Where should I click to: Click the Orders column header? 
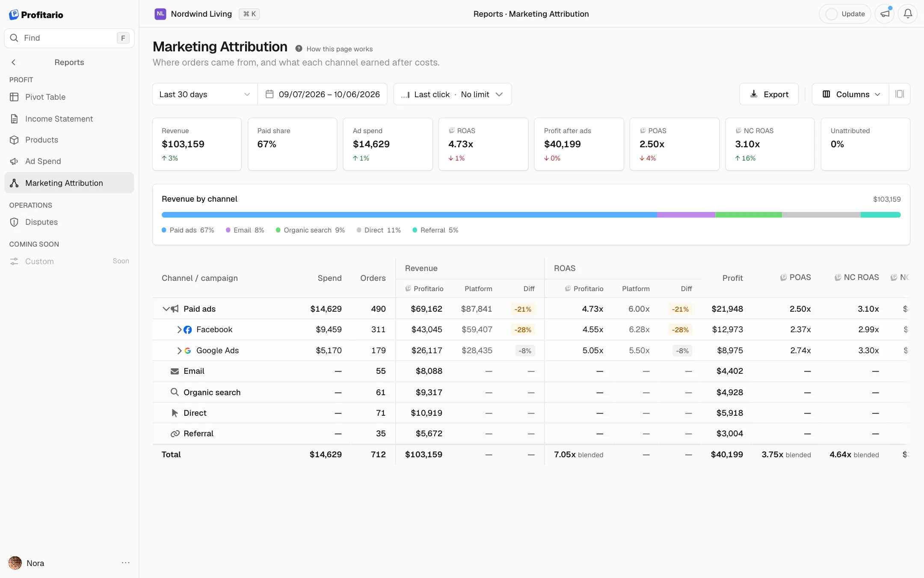373,278
